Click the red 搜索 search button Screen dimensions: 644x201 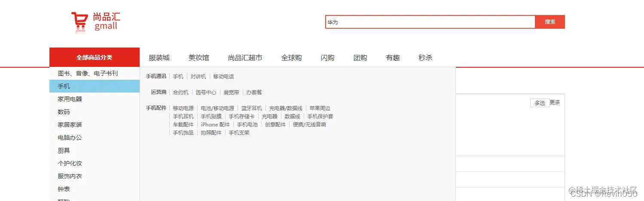pyautogui.click(x=550, y=22)
